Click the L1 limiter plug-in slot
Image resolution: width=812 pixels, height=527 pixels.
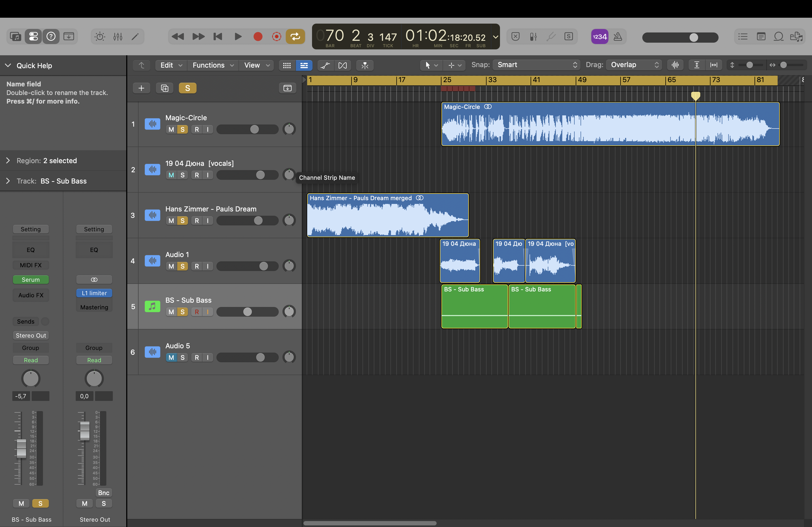click(94, 293)
